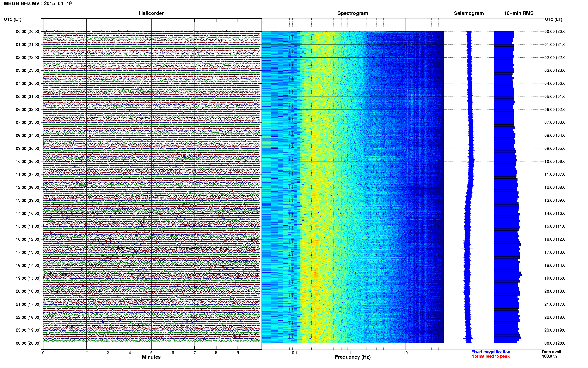Select the Helicorder panel heading
The image size is (588, 368).
click(x=151, y=13)
